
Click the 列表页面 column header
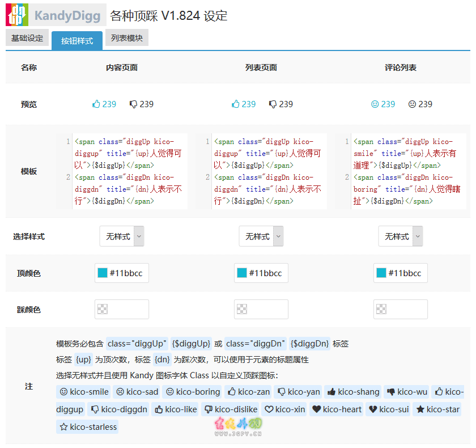click(261, 67)
